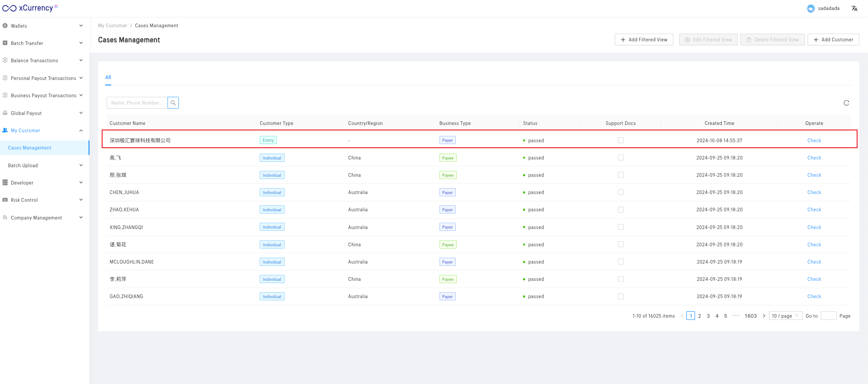
Task: Check Support Docs box for MCLOUGHLIN,DANE
Action: pos(621,262)
